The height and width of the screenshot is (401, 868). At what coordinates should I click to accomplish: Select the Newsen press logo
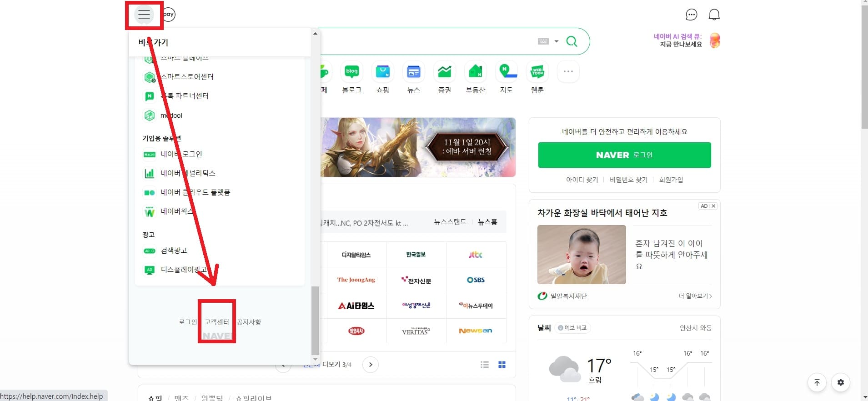pos(476,331)
